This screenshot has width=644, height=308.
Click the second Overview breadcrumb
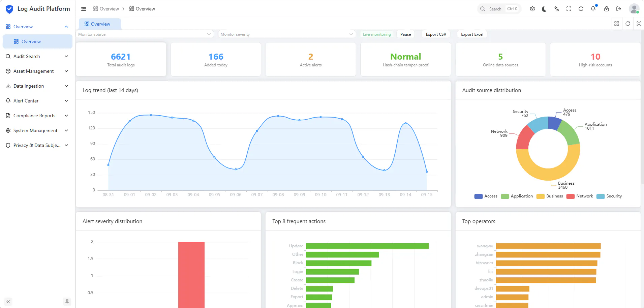pyautogui.click(x=142, y=9)
